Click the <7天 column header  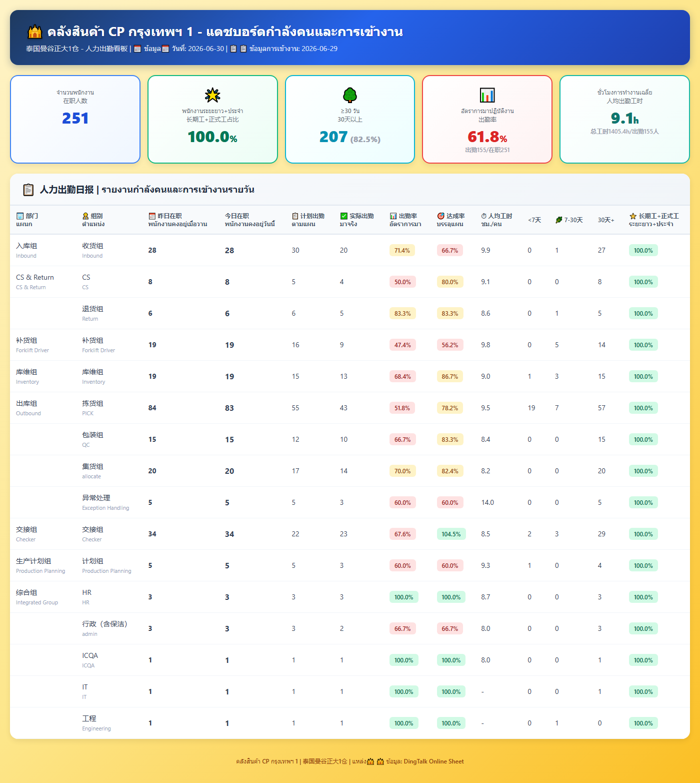[x=534, y=220]
